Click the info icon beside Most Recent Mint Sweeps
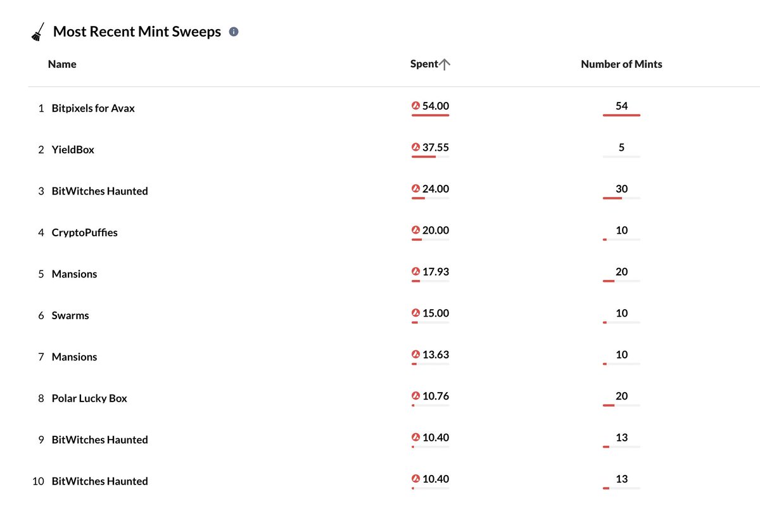760x532 pixels. pyautogui.click(x=234, y=32)
